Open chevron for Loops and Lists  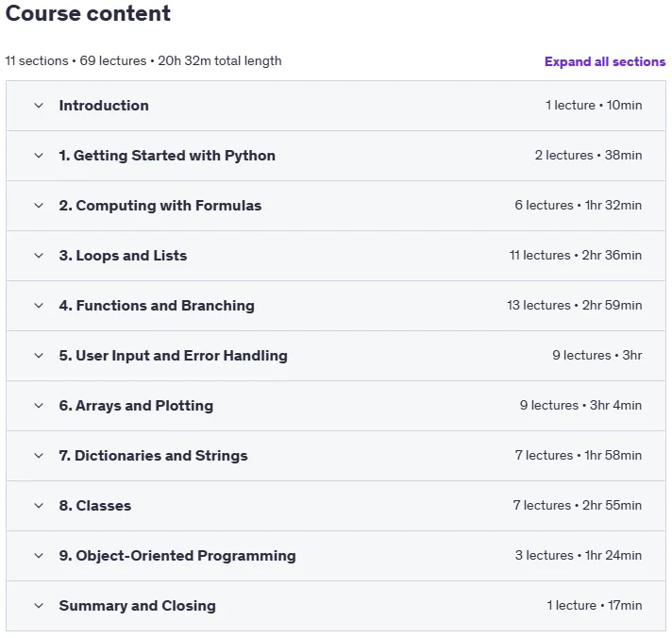tap(39, 256)
